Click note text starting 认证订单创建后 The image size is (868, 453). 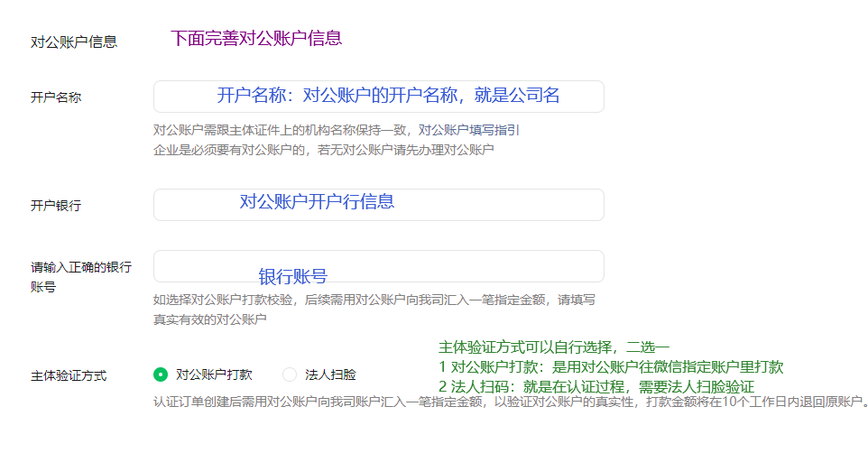click(x=511, y=402)
